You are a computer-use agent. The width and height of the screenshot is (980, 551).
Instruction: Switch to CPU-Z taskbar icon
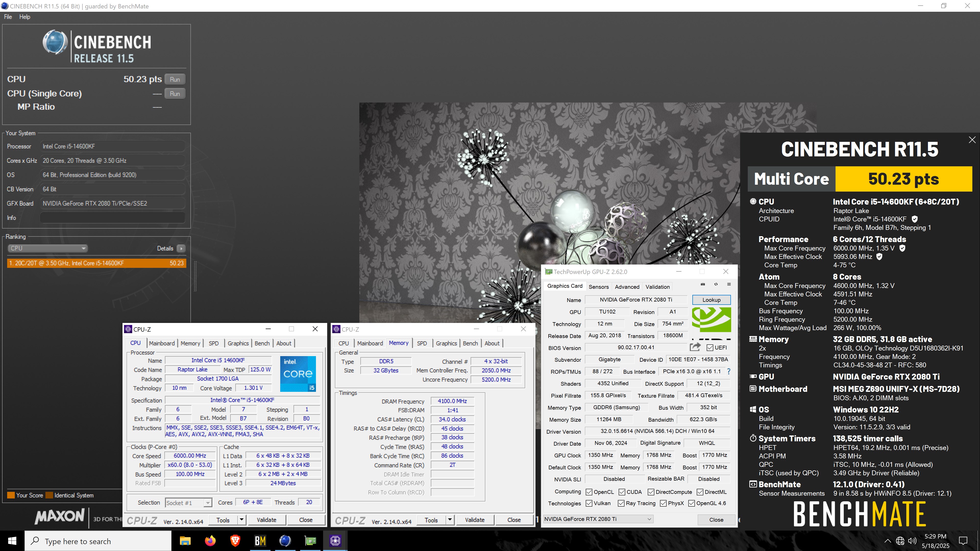coord(335,541)
